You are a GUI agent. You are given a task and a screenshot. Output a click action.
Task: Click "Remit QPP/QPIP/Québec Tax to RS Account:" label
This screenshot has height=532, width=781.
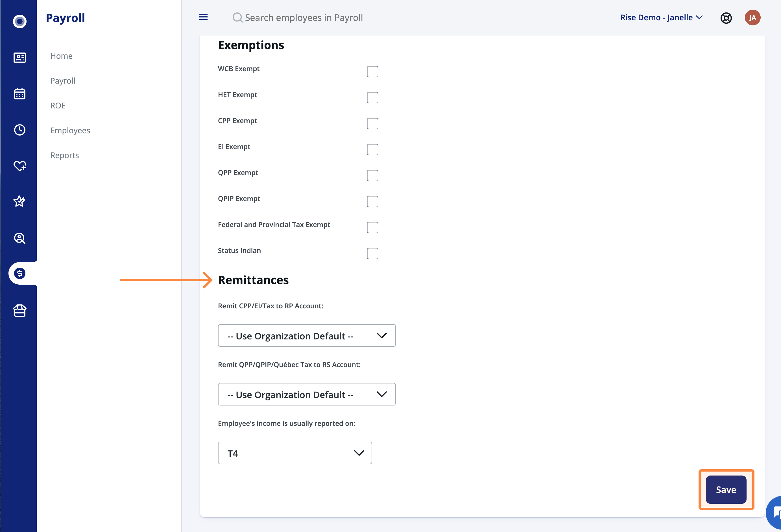click(289, 365)
